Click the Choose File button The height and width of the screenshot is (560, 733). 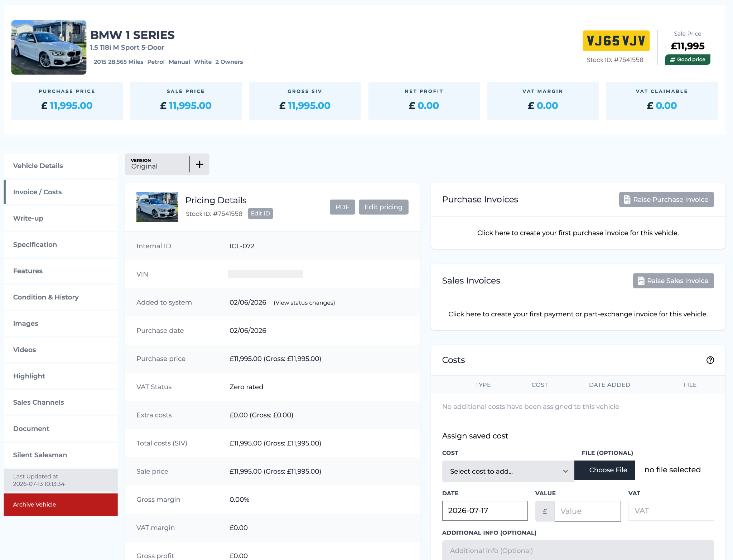point(605,470)
